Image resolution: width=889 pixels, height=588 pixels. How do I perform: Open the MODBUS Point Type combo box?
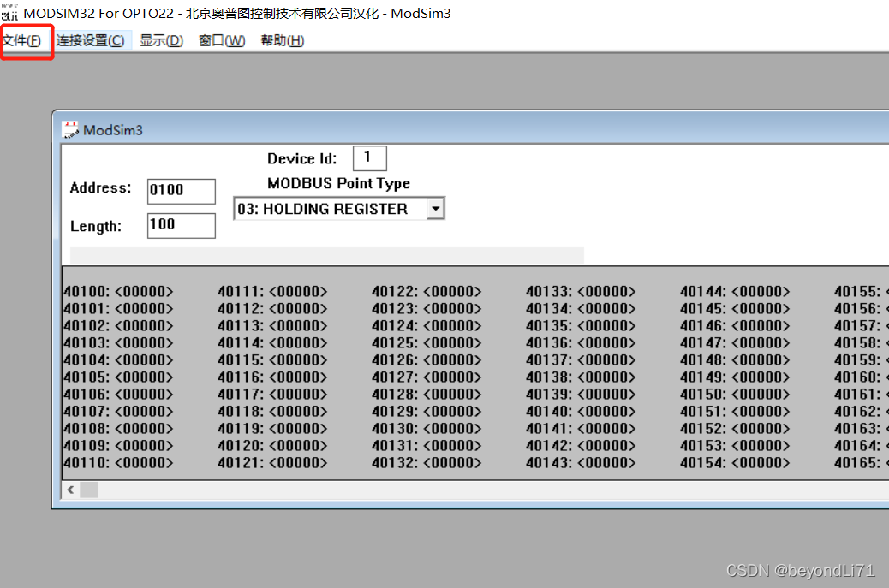(339, 209)
